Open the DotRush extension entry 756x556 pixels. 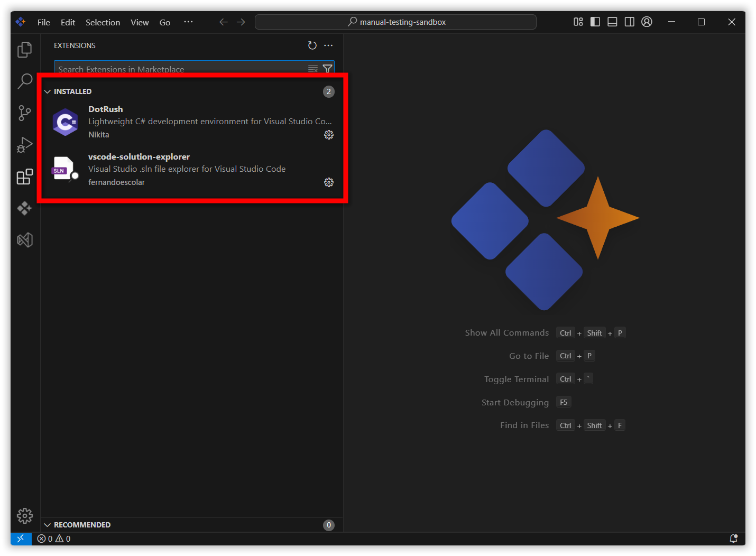point(192,122)
